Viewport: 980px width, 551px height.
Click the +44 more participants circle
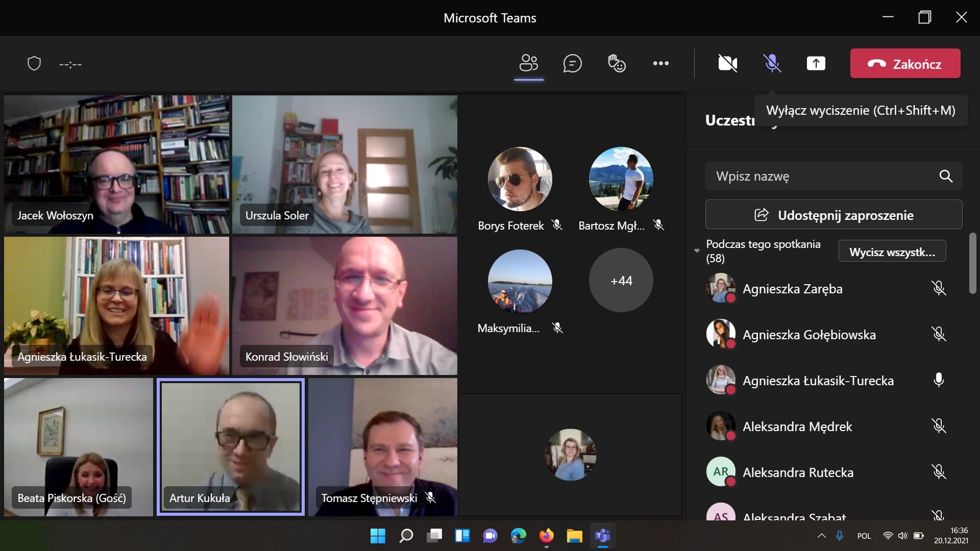(x=621, y=281)
